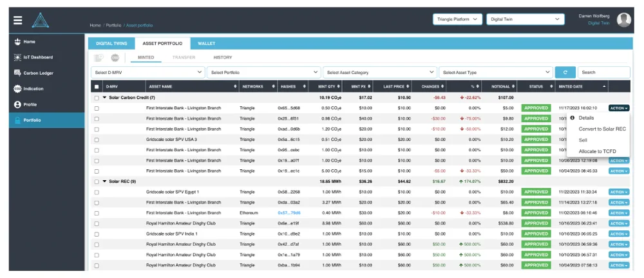Open the Select Asset Category dropdown
644x278 pixels.
click(x=380, y=72)
